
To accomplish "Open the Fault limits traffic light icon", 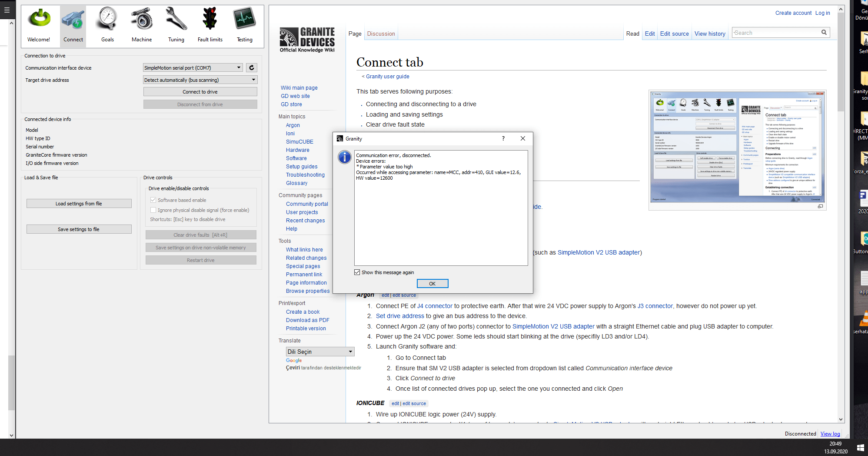I will tap(210, 25).
